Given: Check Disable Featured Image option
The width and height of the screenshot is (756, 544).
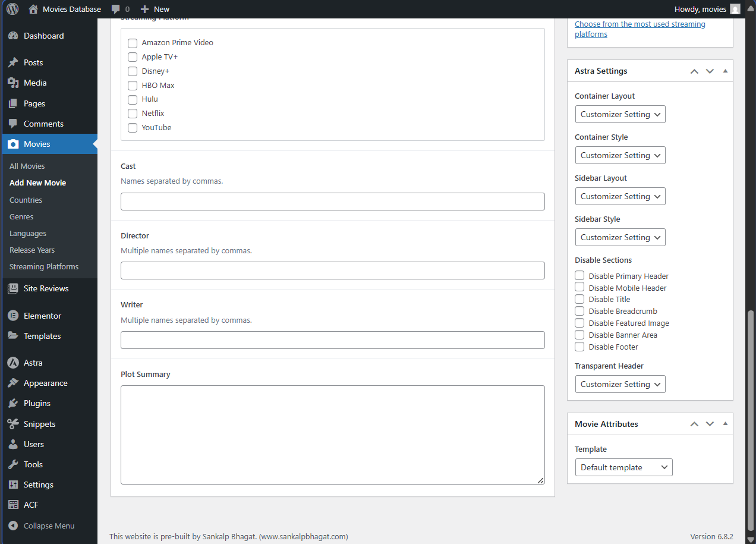Looking at the screenshot, I should tap(579, 323).
